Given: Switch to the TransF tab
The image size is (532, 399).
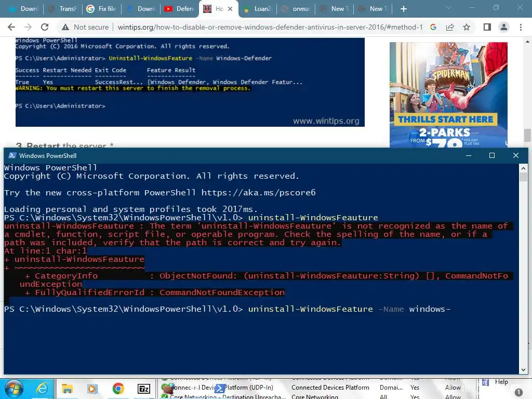Looking at the screenshot, I should 62,9.
